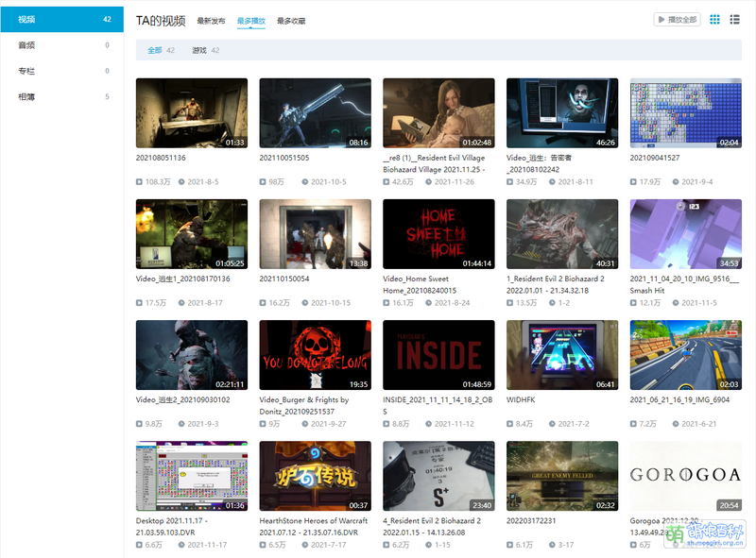
Task: Open the INSIDE video thumbnail
Action: pos(438,355)
